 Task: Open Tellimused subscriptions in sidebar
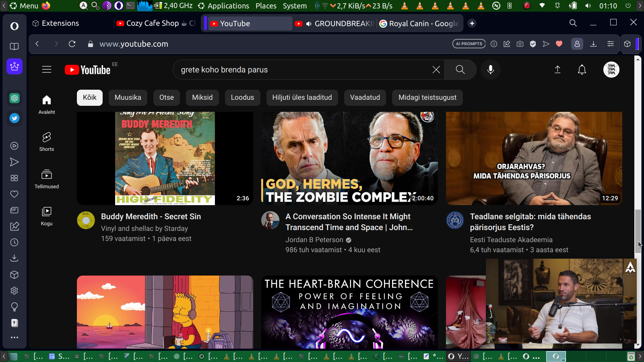[47, 179]
